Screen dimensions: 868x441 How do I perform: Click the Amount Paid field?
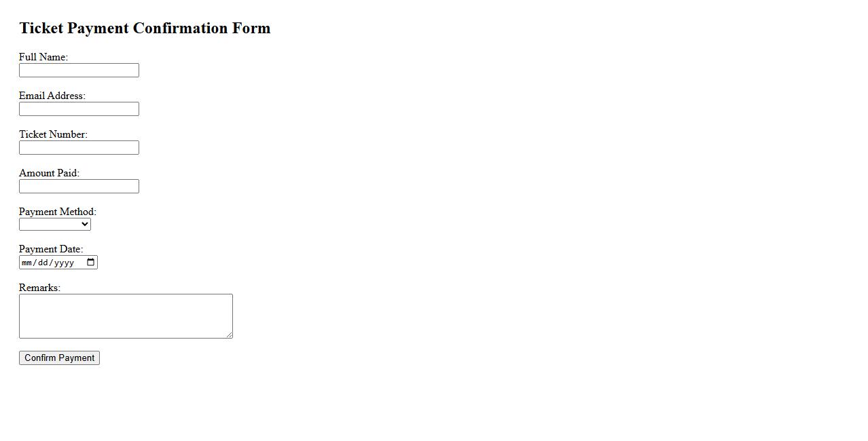[79, 187]
